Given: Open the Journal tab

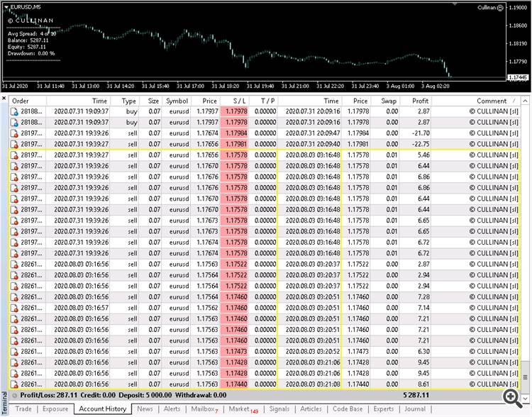Looking at the screenshot, I should (x=415, y=409).
